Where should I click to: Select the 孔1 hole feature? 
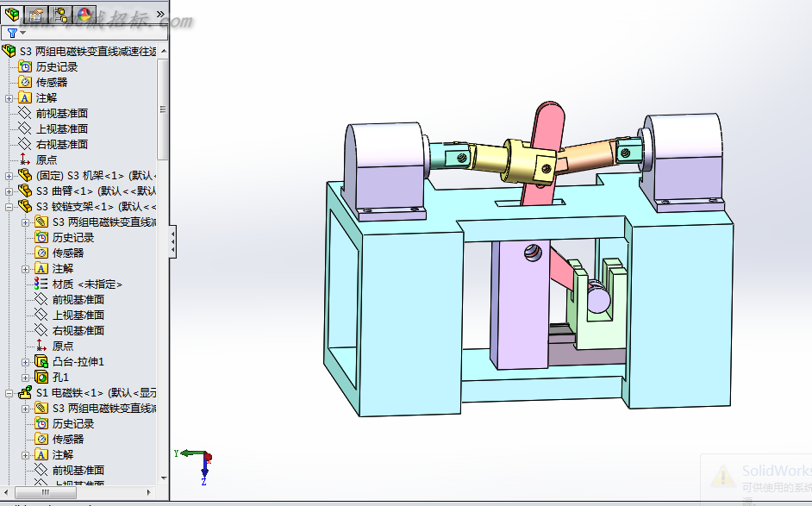click(60, 377)
